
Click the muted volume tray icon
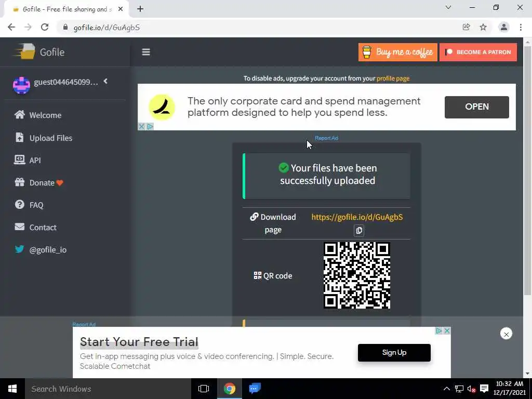(471, 389)
